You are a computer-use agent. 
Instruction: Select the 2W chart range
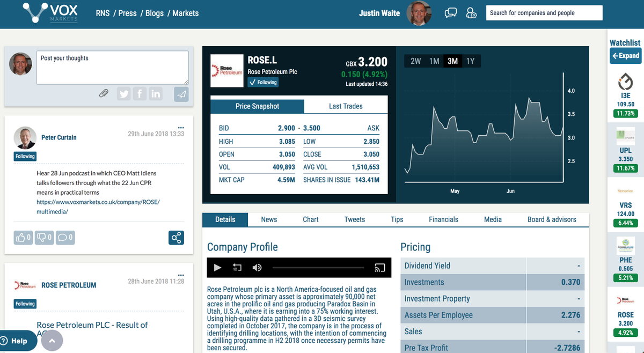click(415, 61)
